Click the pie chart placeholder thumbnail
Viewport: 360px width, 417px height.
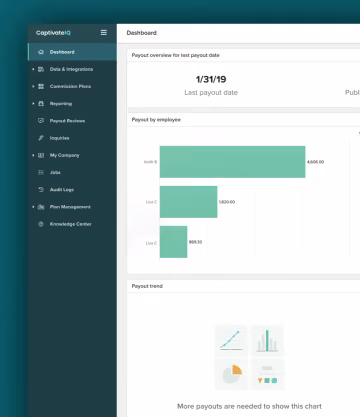pyautogui.click(x=231, y=374)
